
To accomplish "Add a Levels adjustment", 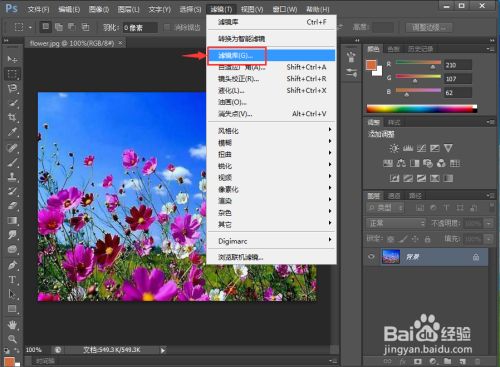I will [408, 148].
